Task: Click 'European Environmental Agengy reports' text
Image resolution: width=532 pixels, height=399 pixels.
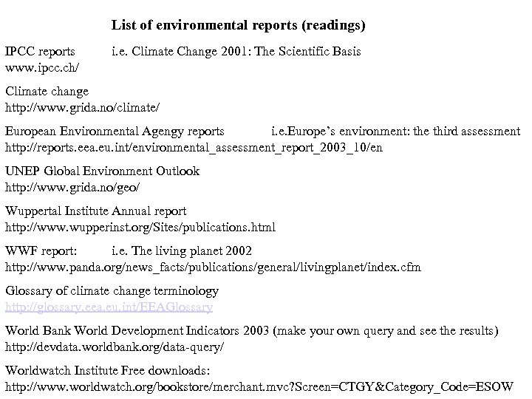Action: point(115,132)
